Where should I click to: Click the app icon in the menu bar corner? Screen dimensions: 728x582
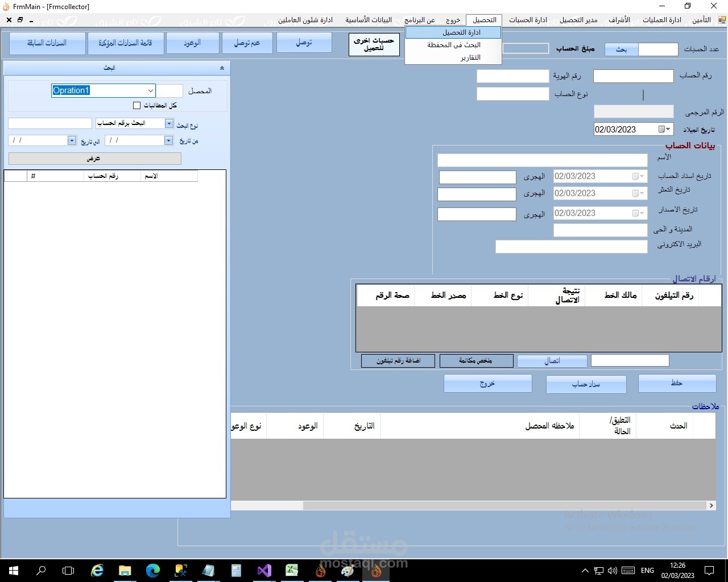pyautogui.click(x=722, y=20)
